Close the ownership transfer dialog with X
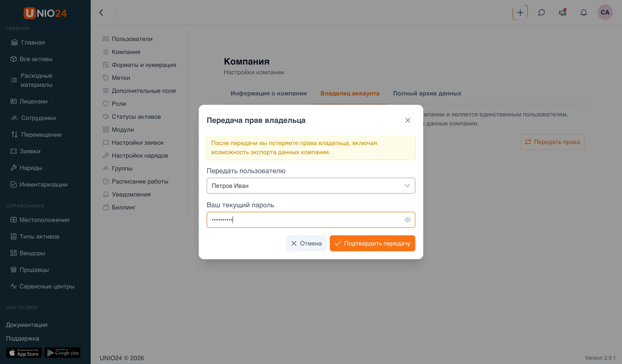 pyautogui.click(x=408, y=120)
